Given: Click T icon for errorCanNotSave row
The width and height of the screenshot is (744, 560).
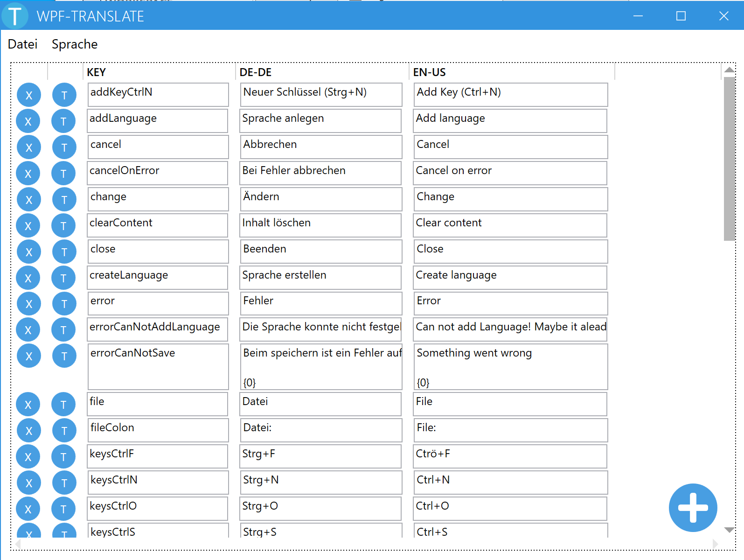Looking at the screenshot, I should click(x=64, y=356).
